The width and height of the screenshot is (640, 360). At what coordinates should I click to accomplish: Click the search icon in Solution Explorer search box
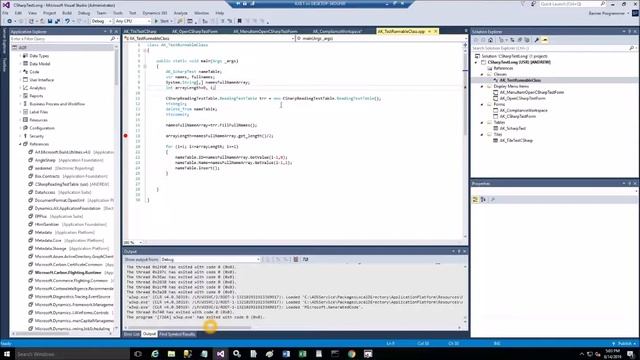(631, 48)
